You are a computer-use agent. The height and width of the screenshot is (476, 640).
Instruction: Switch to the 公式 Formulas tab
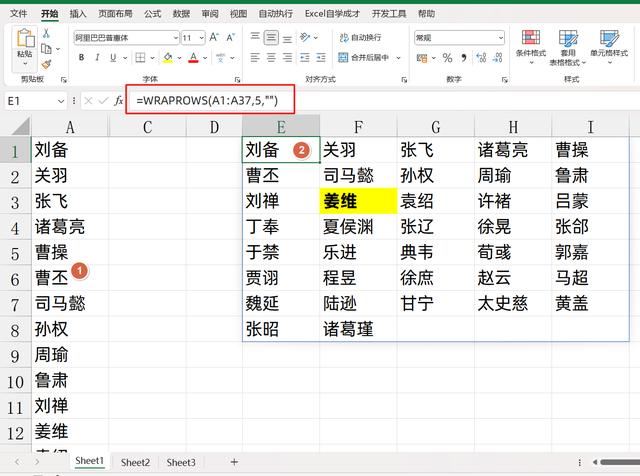point(152,14)
